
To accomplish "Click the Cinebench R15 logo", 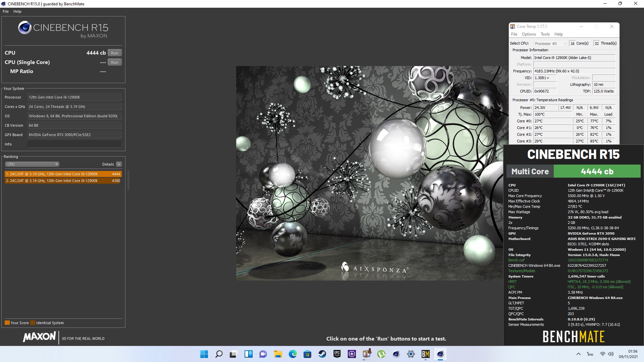I will tap(63, 29).
